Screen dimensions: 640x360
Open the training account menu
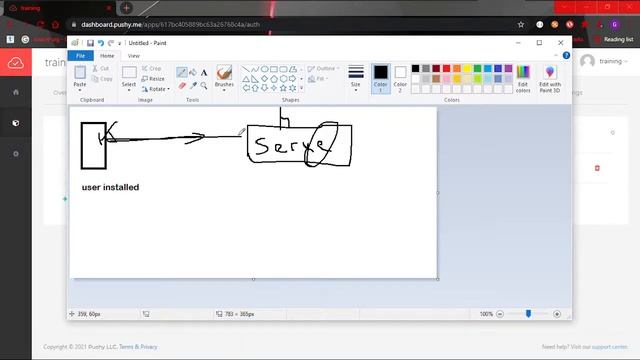[x=604, y=61]
